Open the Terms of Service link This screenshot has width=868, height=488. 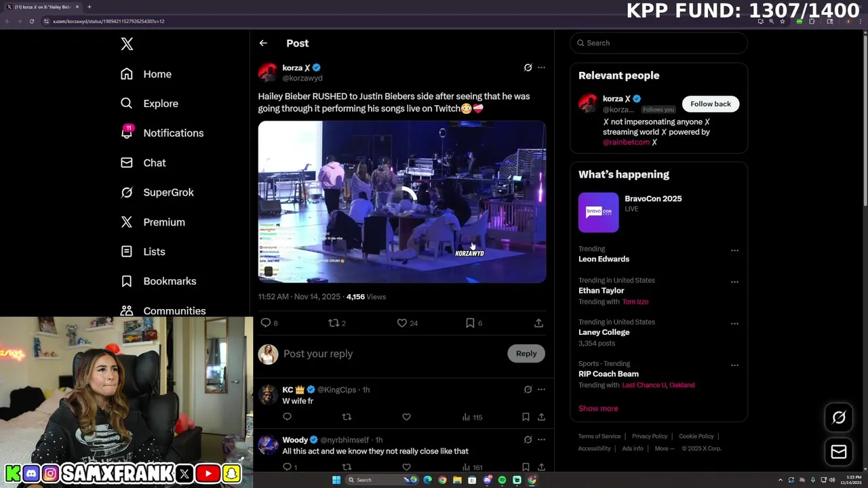point(599,436)
